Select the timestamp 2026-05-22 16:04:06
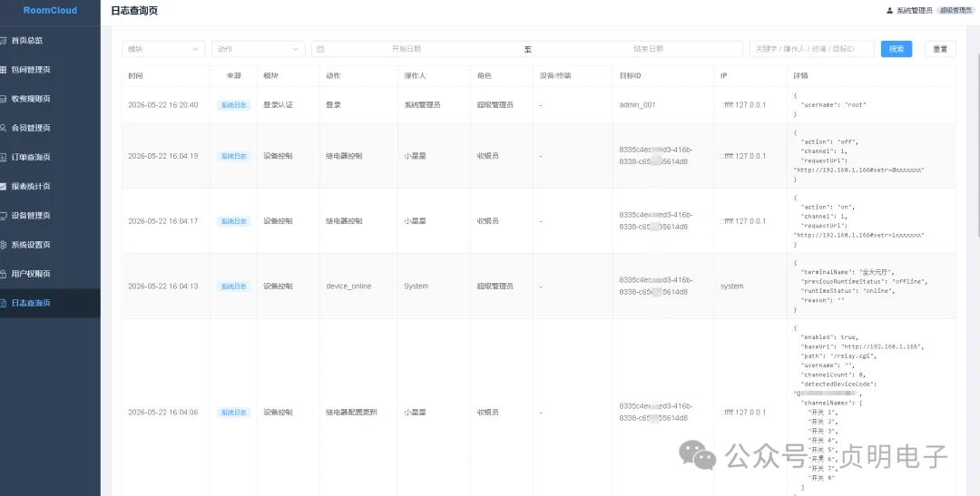This screenshot has width=980, height=496. click(163, 413)
